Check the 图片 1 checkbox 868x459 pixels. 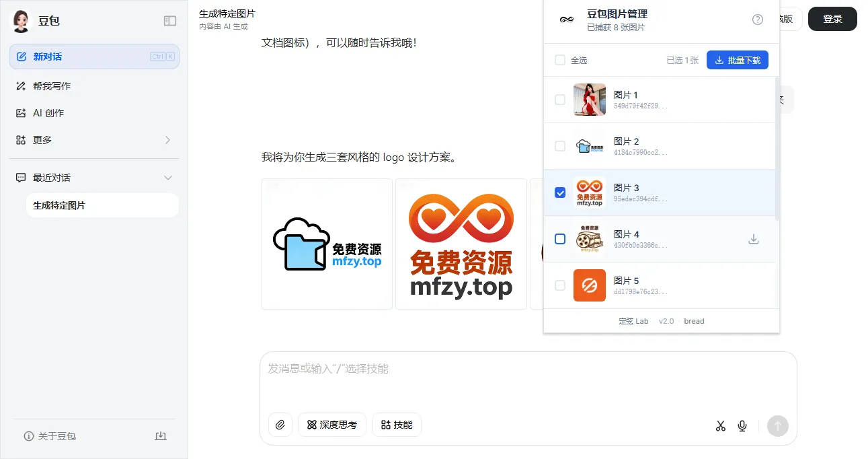[x=560, y=100]
